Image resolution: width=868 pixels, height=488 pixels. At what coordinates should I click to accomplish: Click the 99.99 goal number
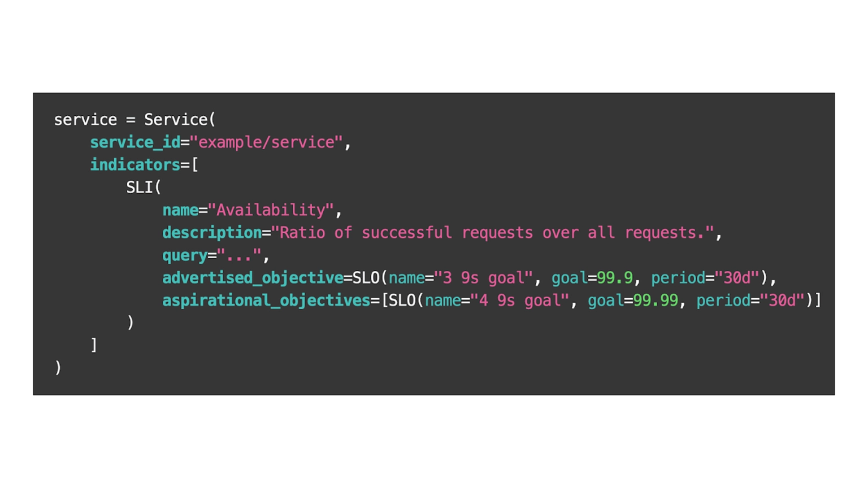click(656, 300)
